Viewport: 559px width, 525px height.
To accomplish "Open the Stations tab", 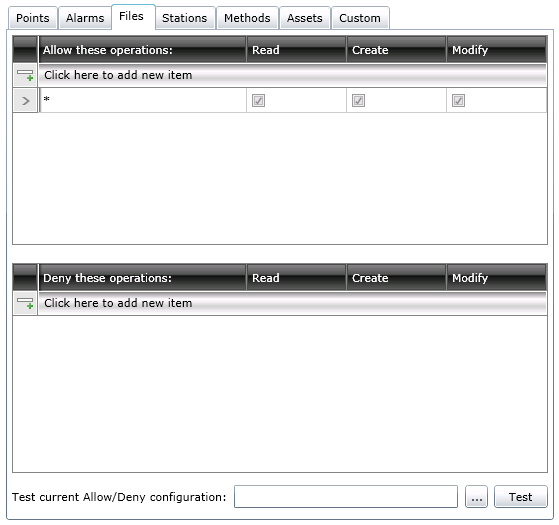I will click(x=185, y=18).
